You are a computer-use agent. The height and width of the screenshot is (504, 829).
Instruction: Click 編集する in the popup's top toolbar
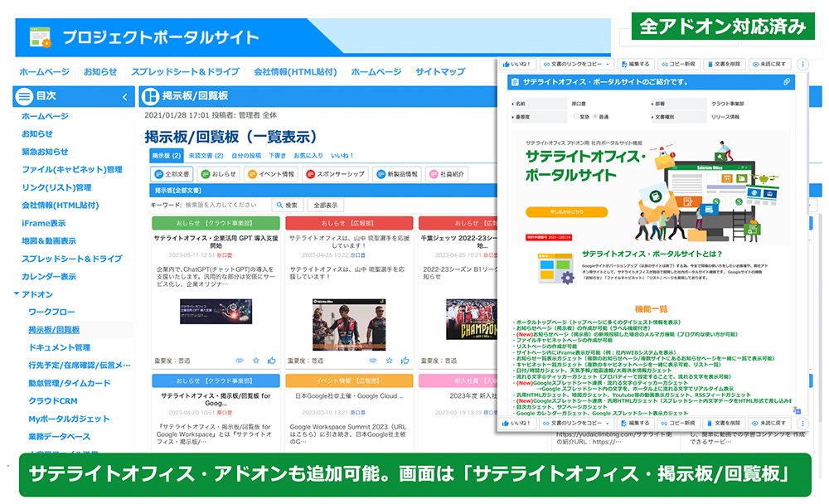[635, 64]
